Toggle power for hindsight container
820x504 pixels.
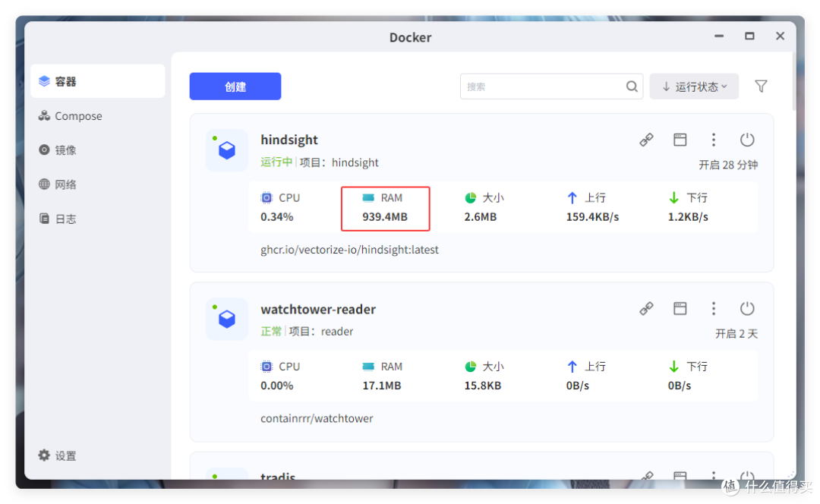tap(747, 140)
